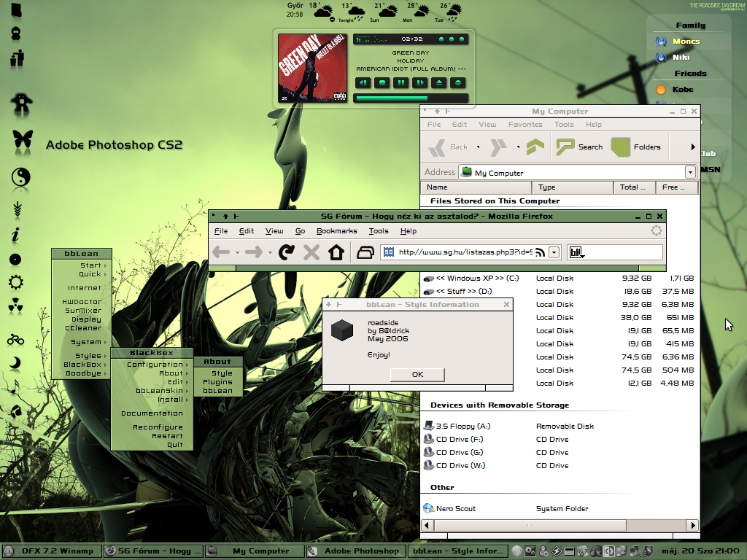Open Firefox Bookmarks menu

pyautogui.click(x=337, y=231)
